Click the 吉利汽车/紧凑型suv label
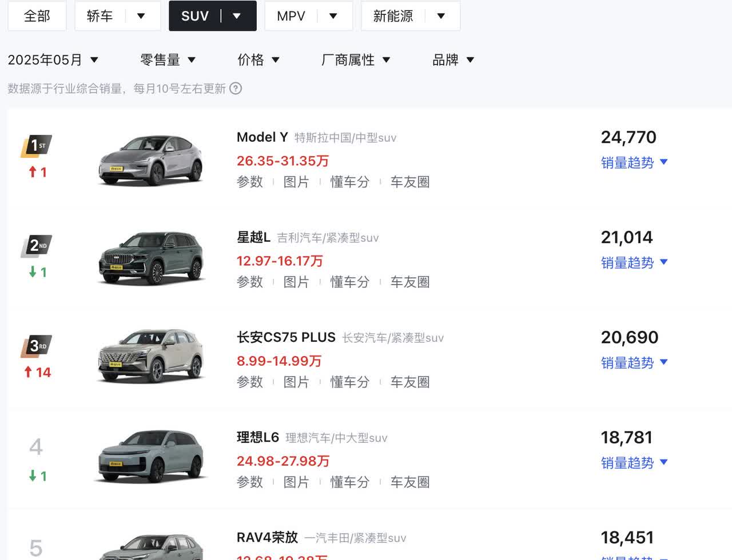This screenshot has height=560, width=732. click(x=328, y=238)
